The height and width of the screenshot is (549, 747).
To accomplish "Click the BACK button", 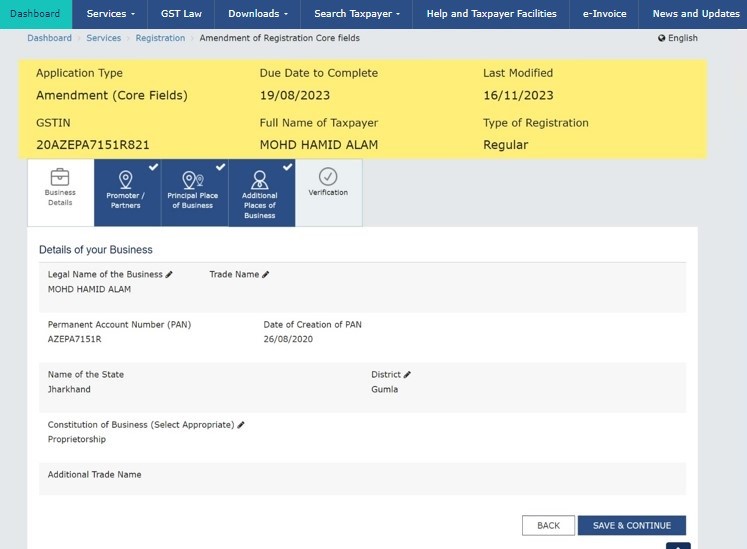I will [x=548, y=525].
